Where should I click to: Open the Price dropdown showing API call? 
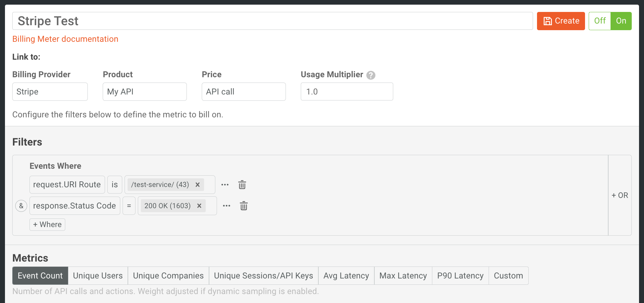[243, 91]
